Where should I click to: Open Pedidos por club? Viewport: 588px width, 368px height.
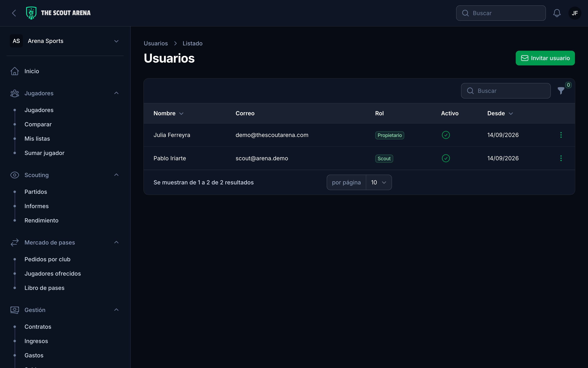pos(47,259)
